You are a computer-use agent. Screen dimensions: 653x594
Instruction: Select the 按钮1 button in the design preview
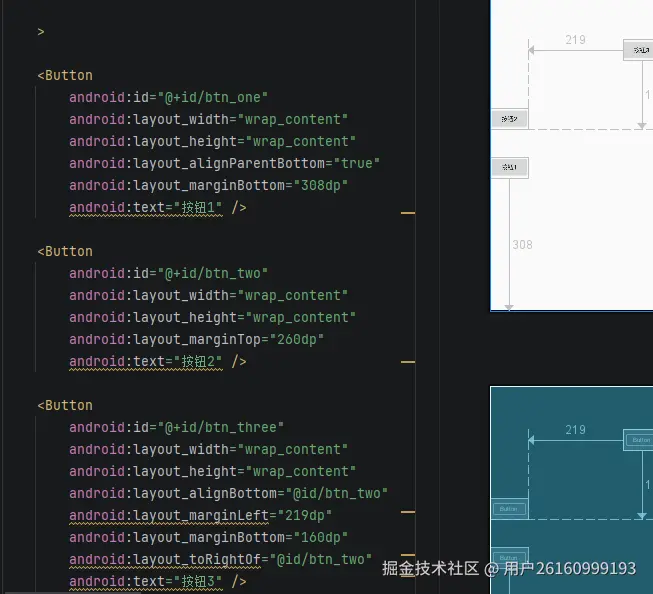click(x=510, y=167)
